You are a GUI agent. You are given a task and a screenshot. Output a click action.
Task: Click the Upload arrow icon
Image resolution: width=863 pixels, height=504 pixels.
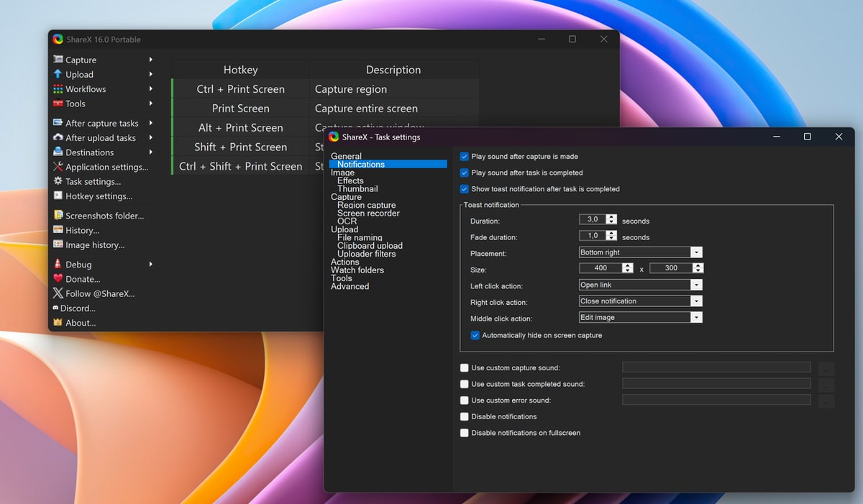point(58,74)
